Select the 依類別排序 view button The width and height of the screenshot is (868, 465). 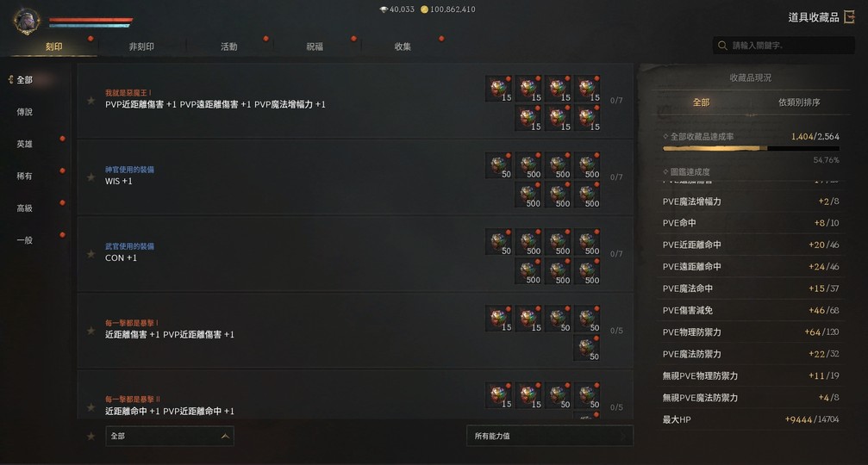point(799,102)
